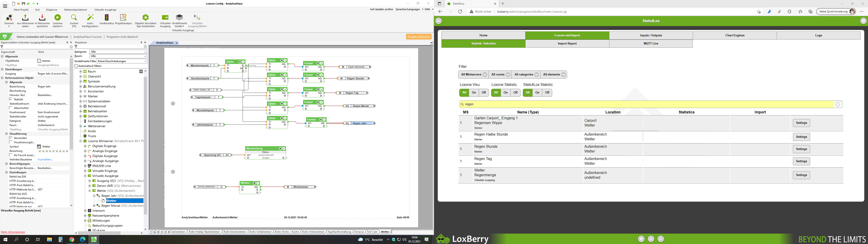868x244 pixels.
Task: Click LoxBerry footer home icon
Action: coord(641,239)
